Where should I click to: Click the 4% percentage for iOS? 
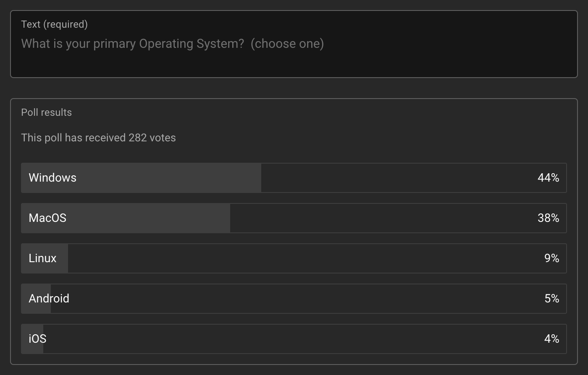click(551, 339)
